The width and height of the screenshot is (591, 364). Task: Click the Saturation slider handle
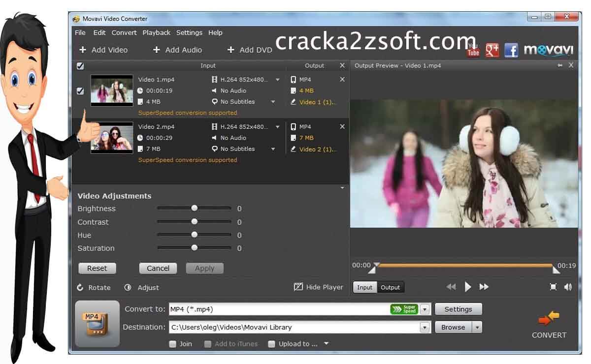(x=194, y=248)
